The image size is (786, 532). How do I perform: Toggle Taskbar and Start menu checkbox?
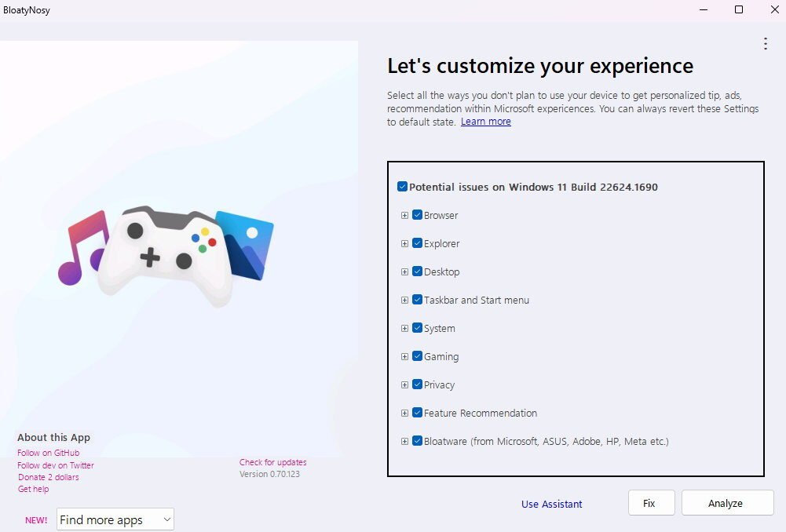pyautogui.click(x=417, y=300)
